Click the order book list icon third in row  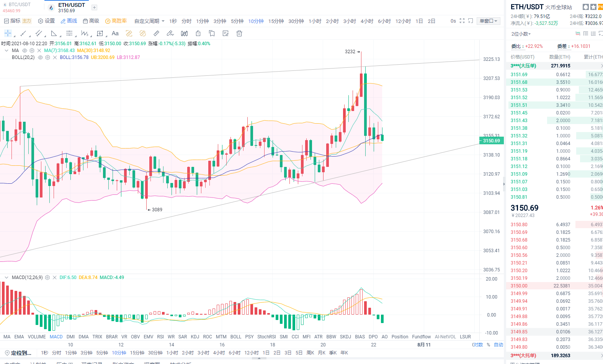tap(593, 34)
